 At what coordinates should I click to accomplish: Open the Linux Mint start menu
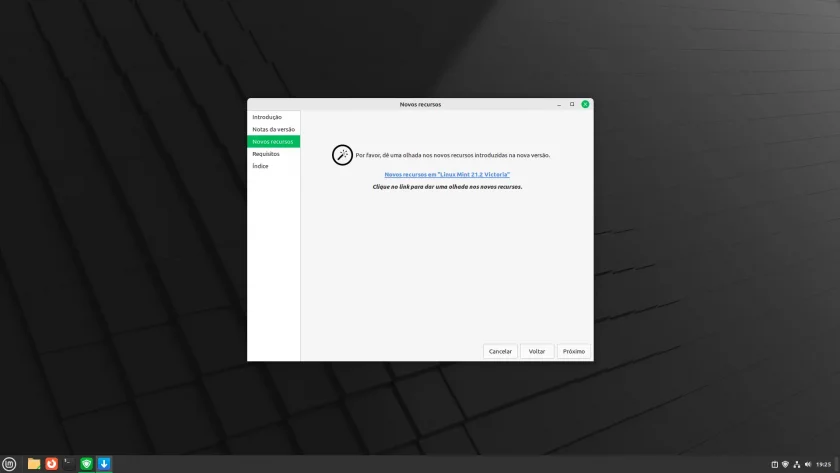point(9,464)
